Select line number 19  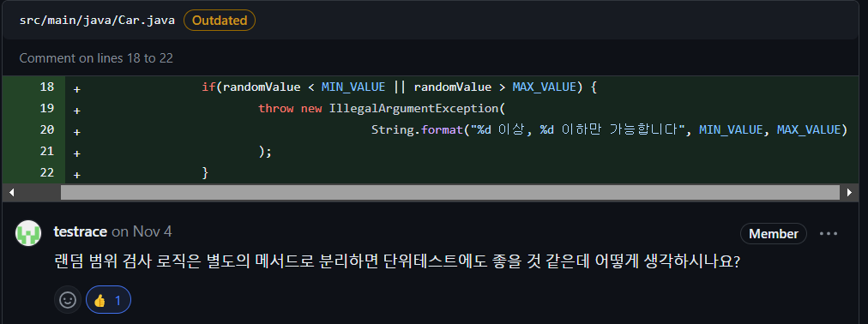tap(48, 108)
